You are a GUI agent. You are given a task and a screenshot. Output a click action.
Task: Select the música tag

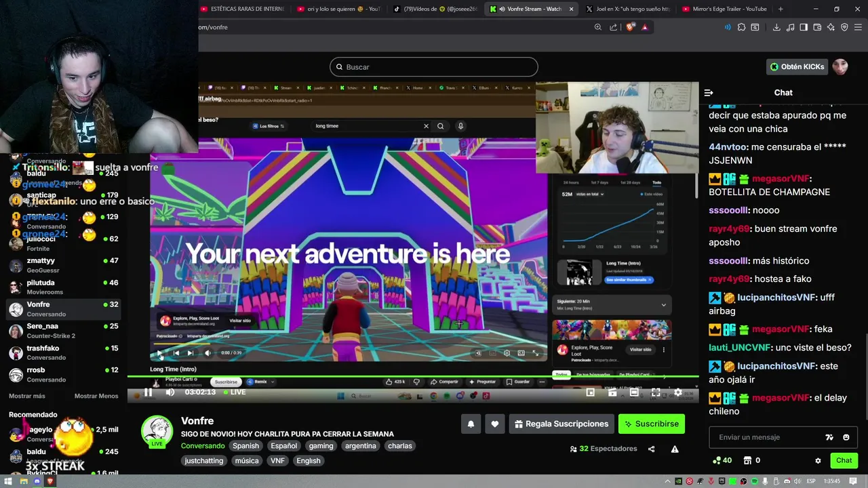coord(247,461)
